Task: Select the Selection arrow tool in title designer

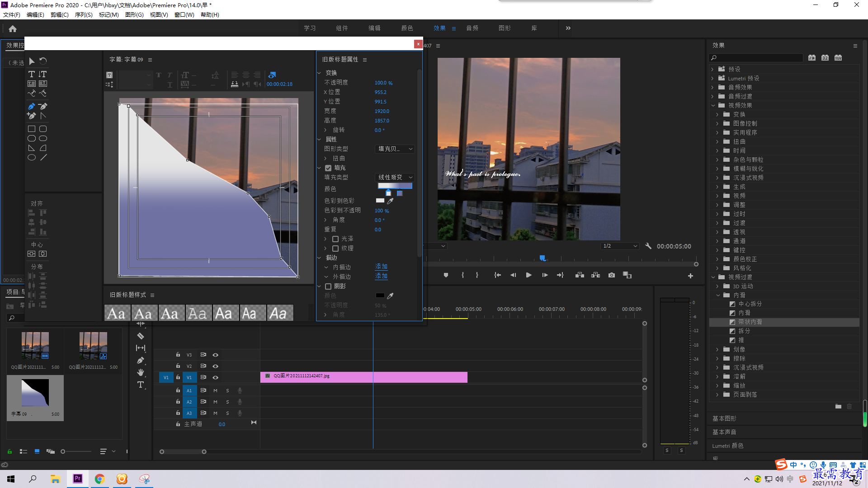Action: coord(32,61)
